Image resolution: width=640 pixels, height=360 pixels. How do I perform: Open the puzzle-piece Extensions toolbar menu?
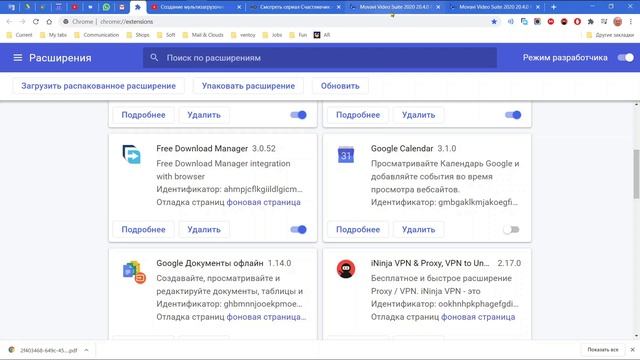coord(591,22)
